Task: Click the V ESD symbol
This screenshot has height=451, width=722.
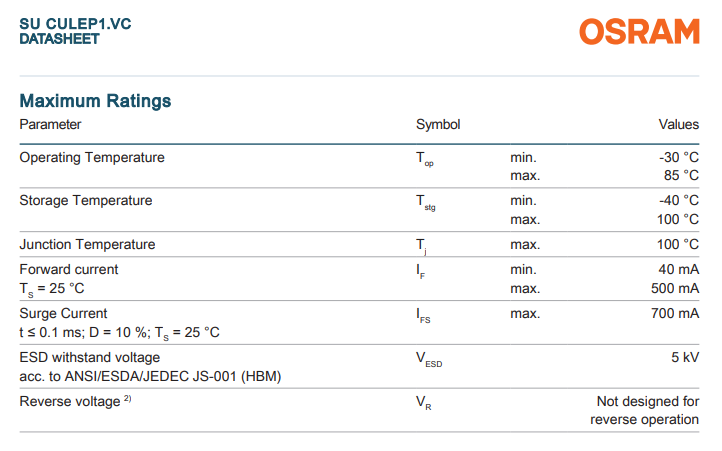Action: point(428,359)
